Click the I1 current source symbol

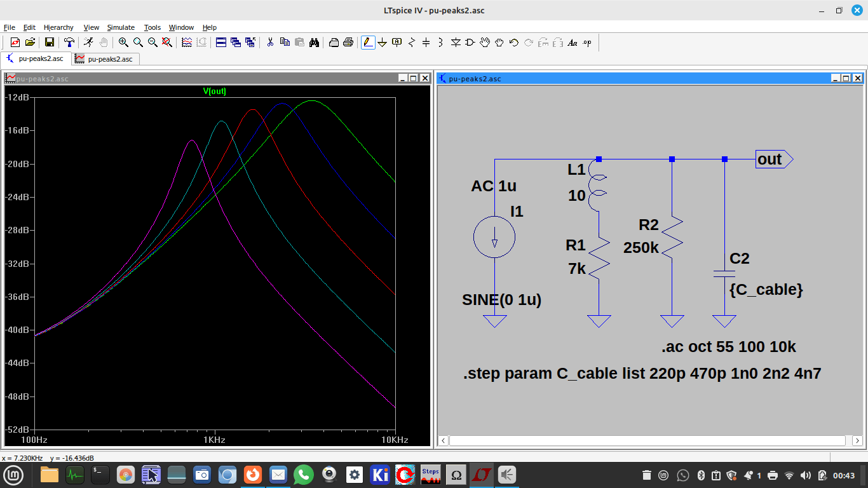[x=494, y=237]
